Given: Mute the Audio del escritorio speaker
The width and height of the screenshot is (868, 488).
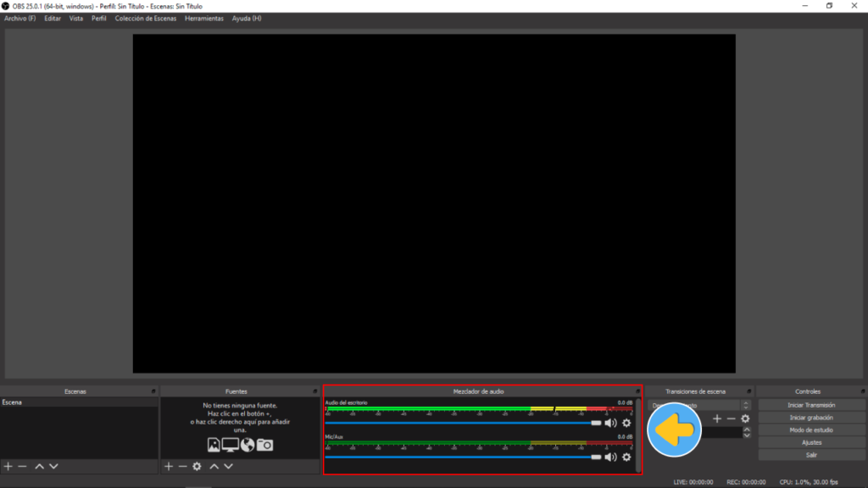Looking at the screenshot, I should point(610,423).
